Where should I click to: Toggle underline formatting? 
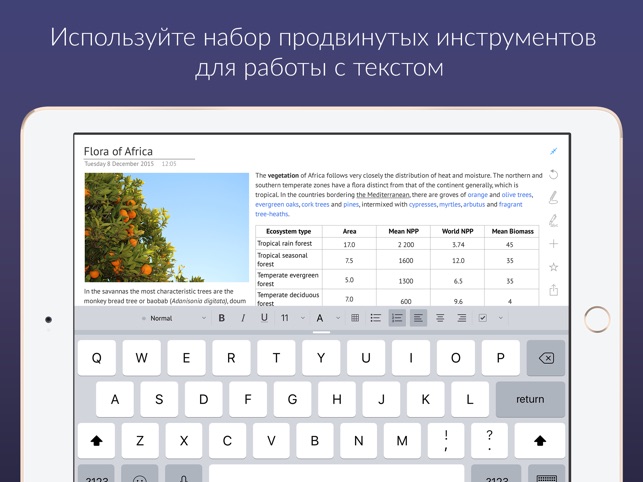coord(264,318)
